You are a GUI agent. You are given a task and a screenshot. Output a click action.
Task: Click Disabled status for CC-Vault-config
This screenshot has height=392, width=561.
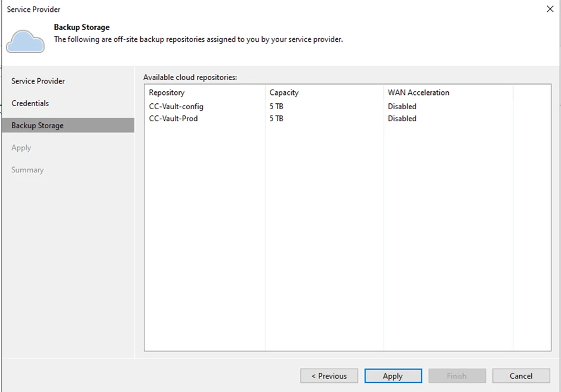(x=402, y=107)
